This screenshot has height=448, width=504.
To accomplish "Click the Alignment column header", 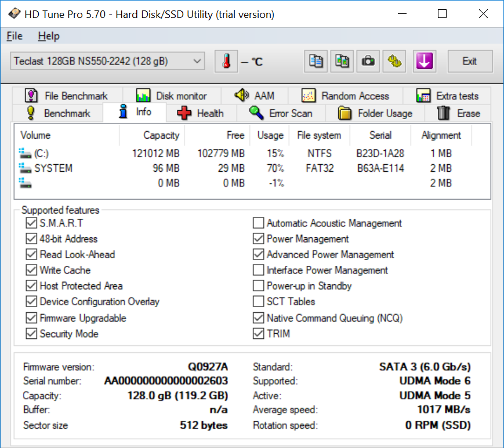I will coord(441,135).
